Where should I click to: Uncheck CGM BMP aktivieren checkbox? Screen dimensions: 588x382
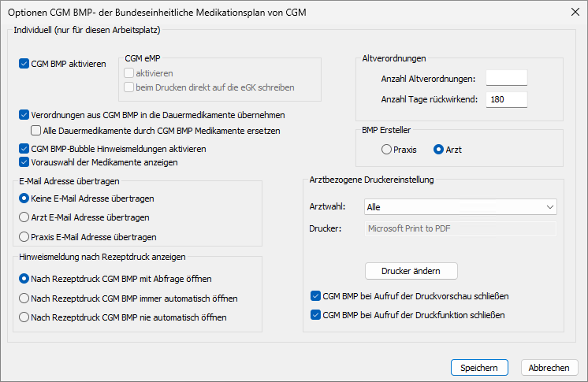click(24, 64)
